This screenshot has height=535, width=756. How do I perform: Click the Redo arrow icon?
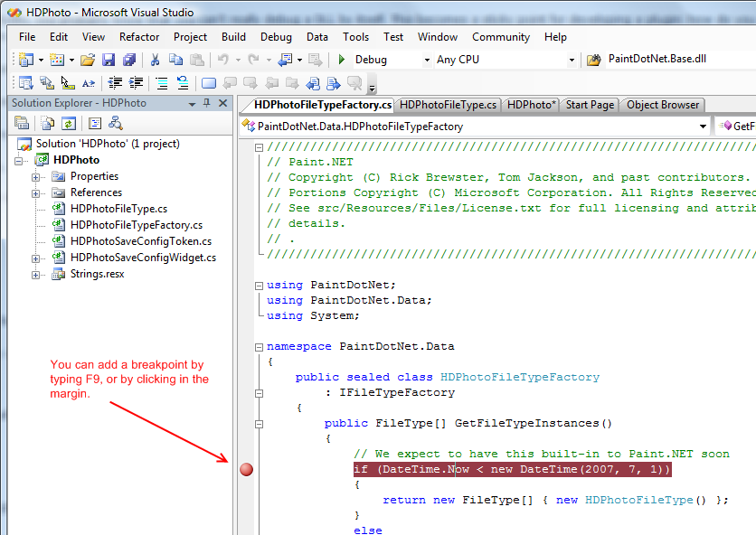point(253,60)
